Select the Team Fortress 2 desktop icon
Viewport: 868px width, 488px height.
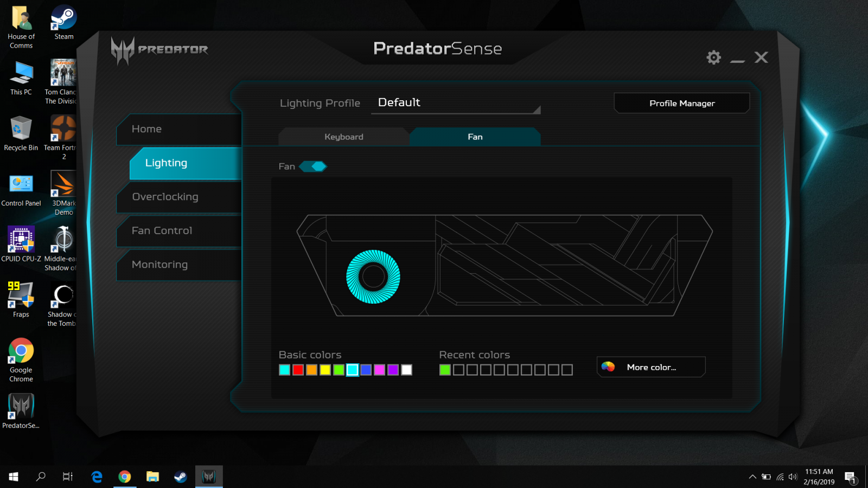[x=61, y=138]
